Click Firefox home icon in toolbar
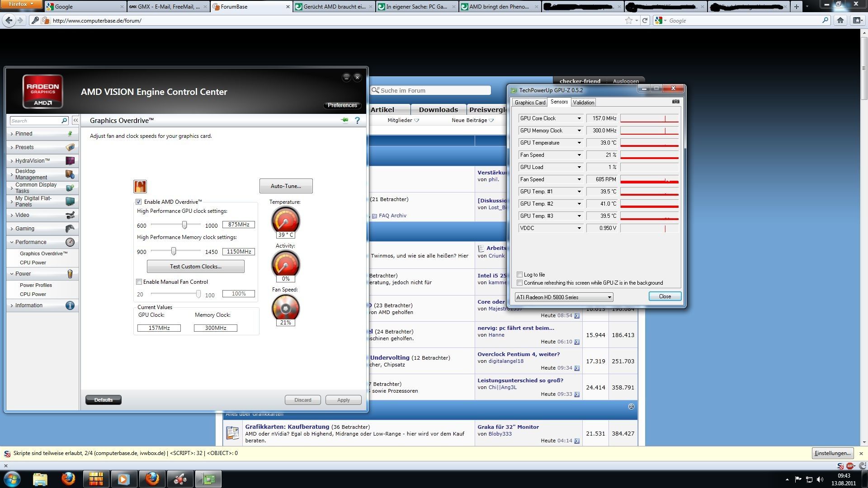 840,20
